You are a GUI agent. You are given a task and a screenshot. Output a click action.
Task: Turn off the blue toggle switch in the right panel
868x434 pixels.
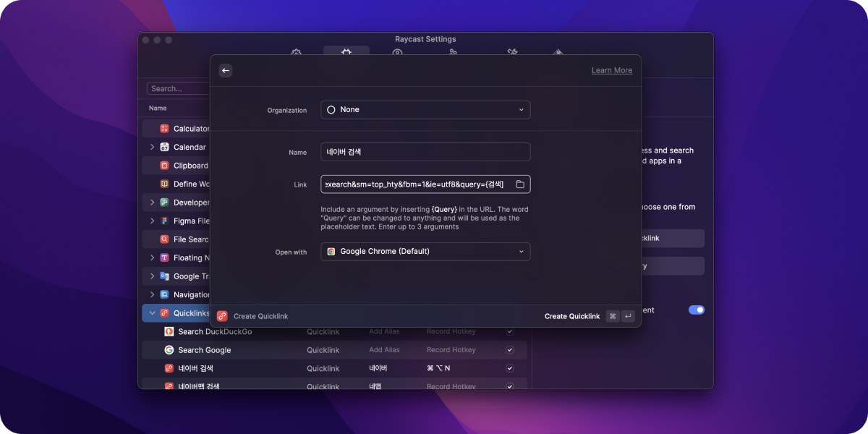coord(697,310)
